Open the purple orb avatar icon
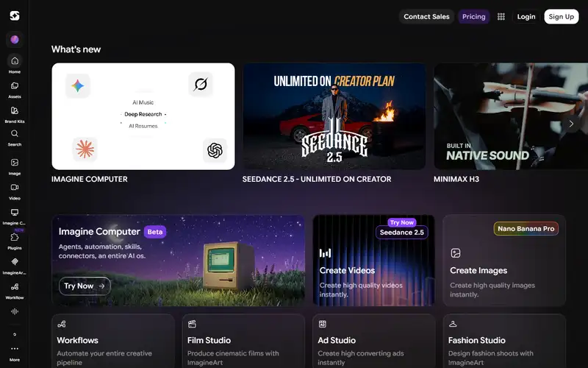The height and width of the screenshot is (368, 588). pyautogui.click(x=15, y=40)
